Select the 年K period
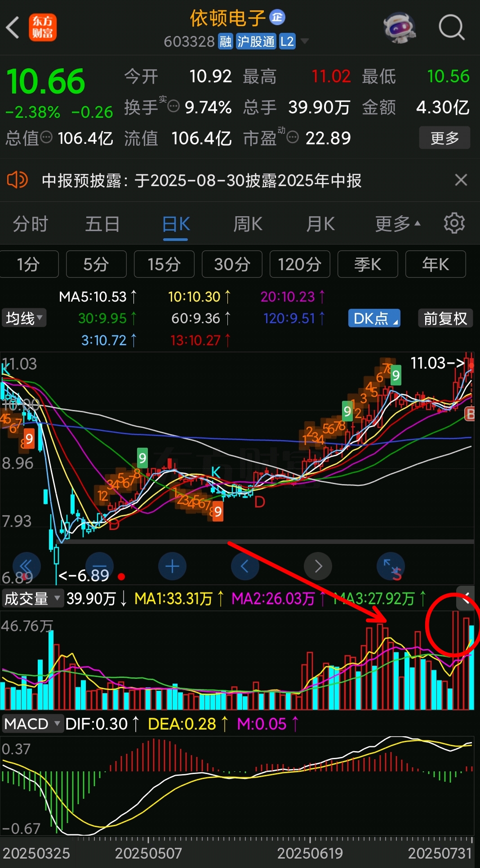The width and height of the screenshot is (480, 868). pyautogui.click(x=436, y=264)
